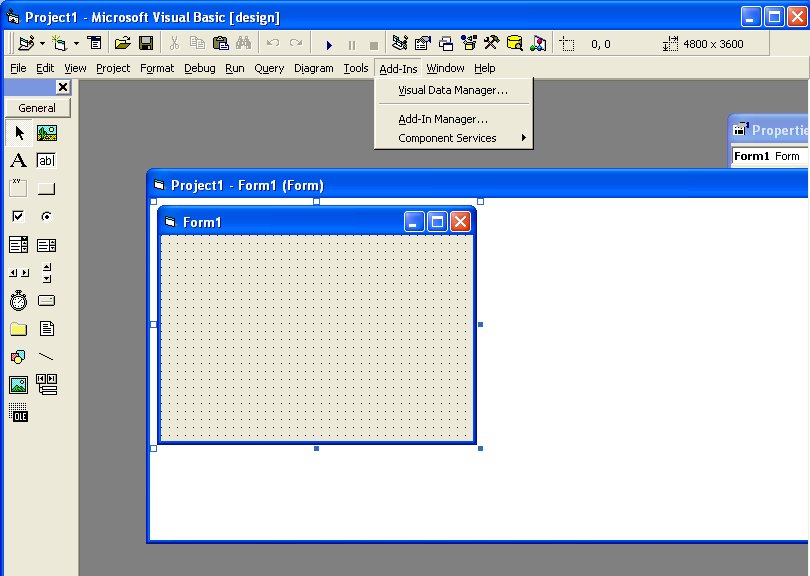The width and height of the screenshot is (810, 576).
Task: Open the dropdown arrow beside Add Project icon
Action: 42,43
